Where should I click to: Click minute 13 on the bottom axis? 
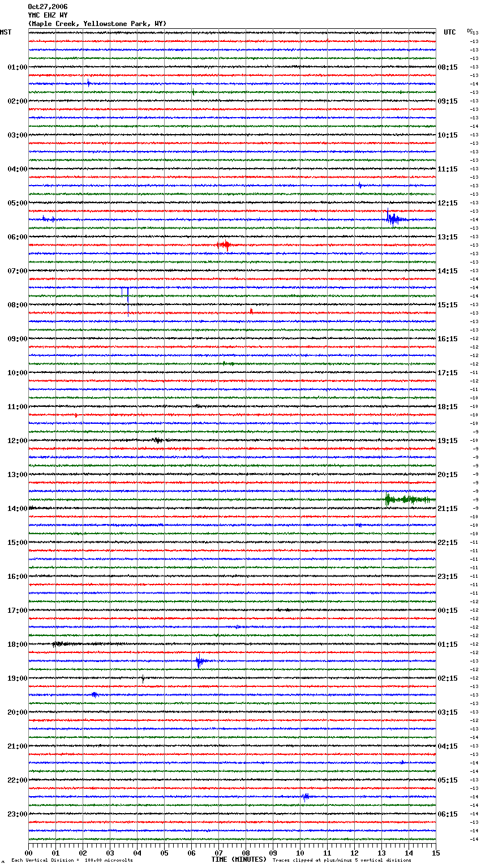tap(381, 853)
